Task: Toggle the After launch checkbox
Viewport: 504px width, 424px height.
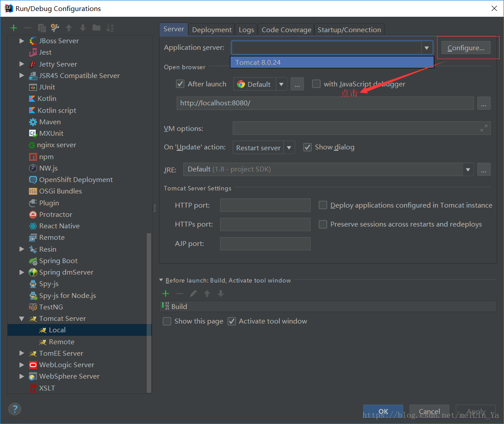Action: tap(180, 84)
